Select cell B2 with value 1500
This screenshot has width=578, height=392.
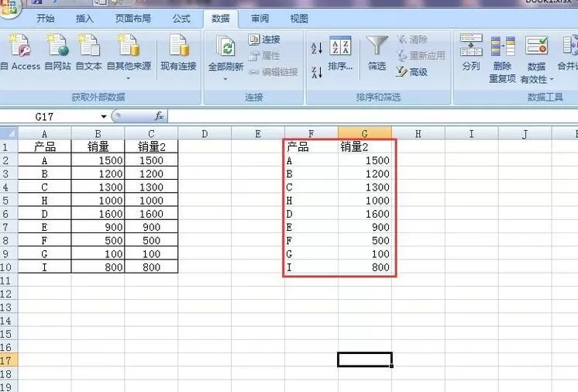[x=98, y=160]
